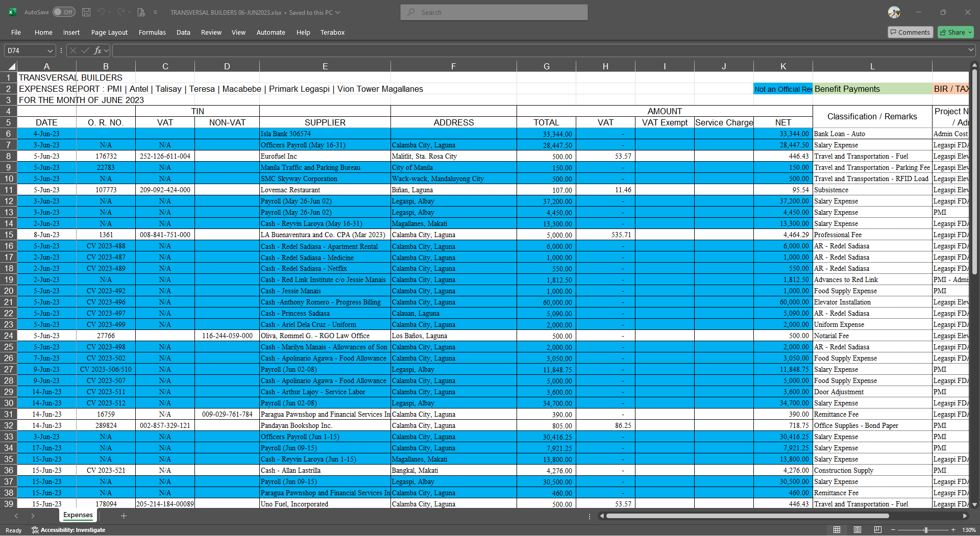Screen dimensions: 980x536
Task: Select column G header
Action: click(546, 66)
